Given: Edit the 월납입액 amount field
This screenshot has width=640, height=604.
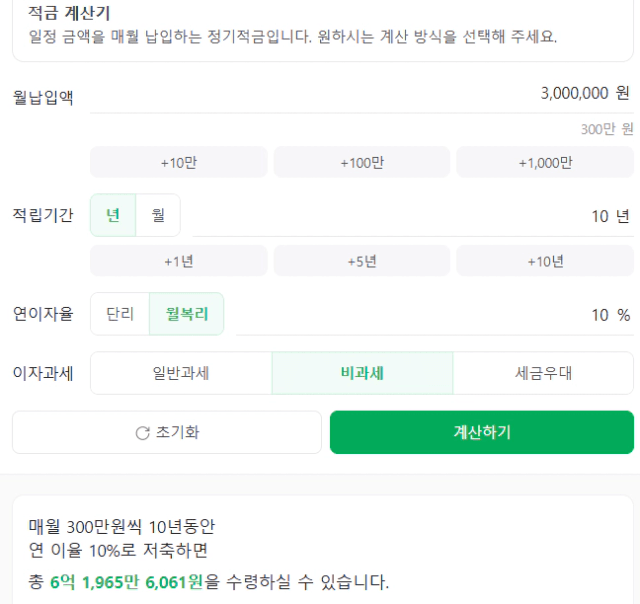Looking at the screenshot, I should [362, 94].
